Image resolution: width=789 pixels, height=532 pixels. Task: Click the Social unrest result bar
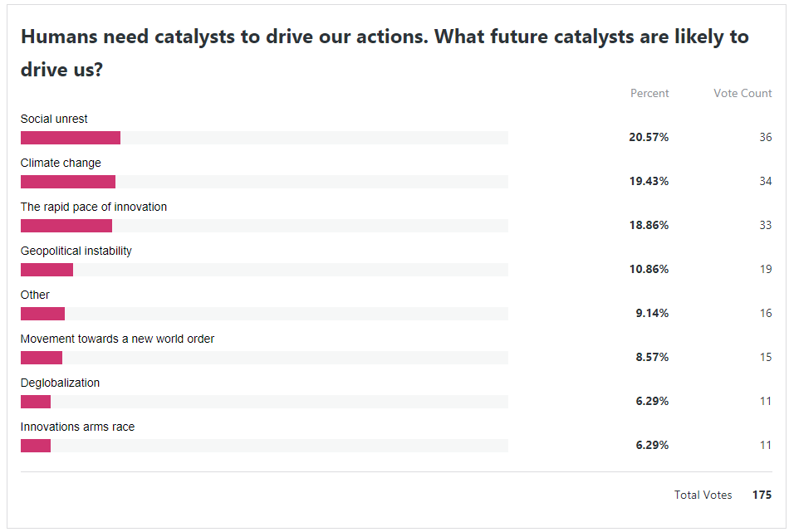point(71,138)
